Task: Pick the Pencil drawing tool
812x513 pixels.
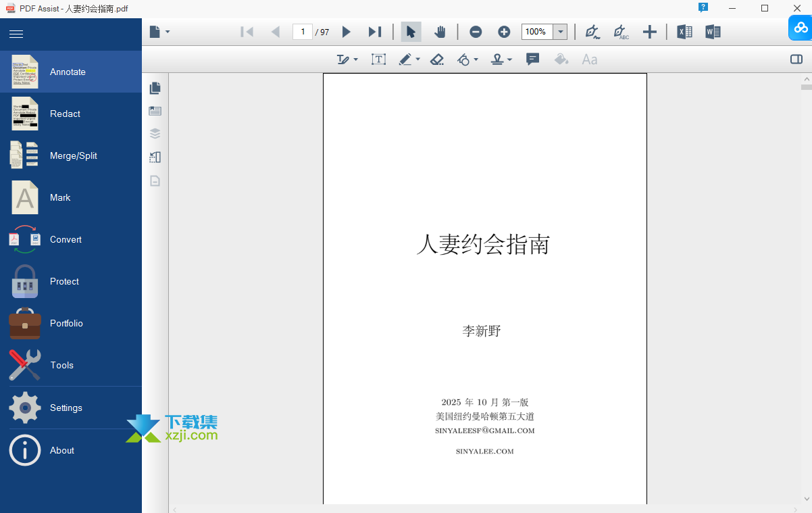Action: (405, 59)
